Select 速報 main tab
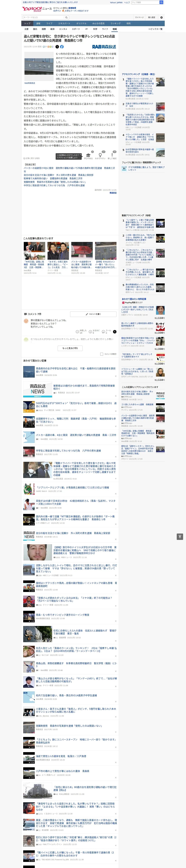The height and width of the screenshot is (868, 186). click(x=38, y=24)
